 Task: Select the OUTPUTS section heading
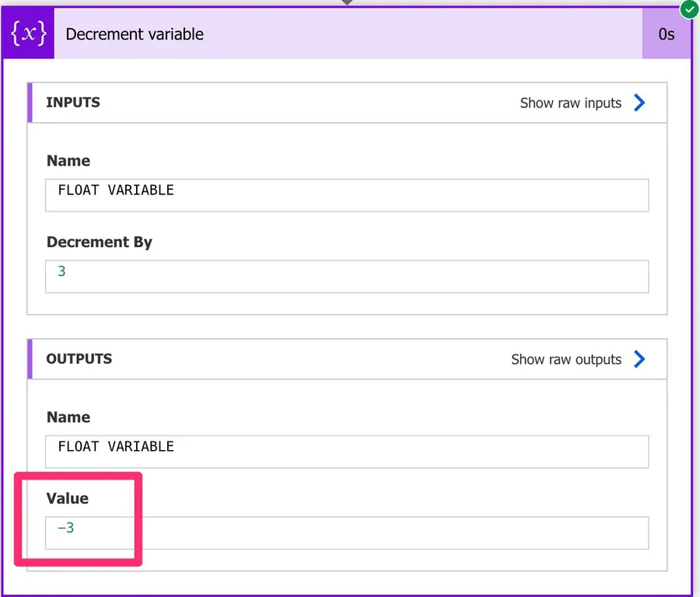[79, 359]
